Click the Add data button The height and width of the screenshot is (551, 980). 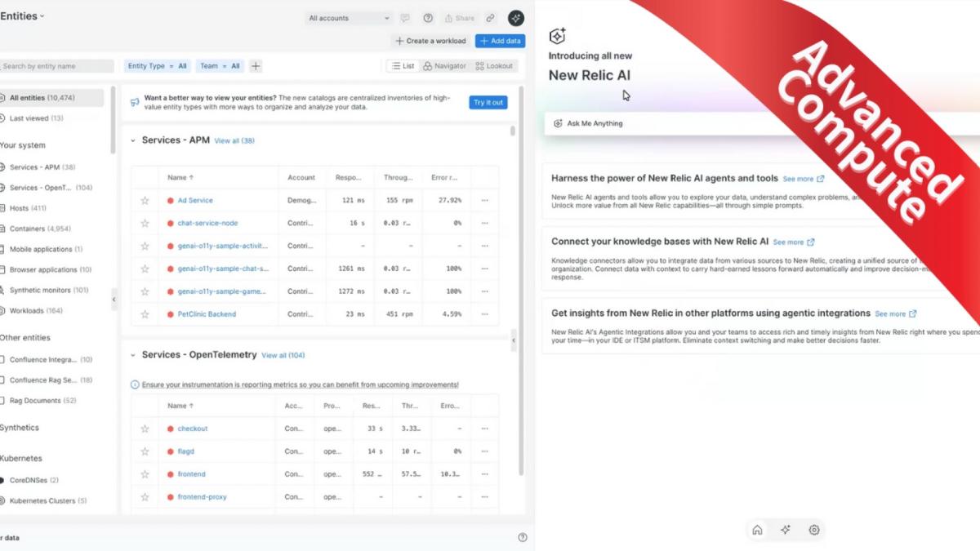[500, 41]
